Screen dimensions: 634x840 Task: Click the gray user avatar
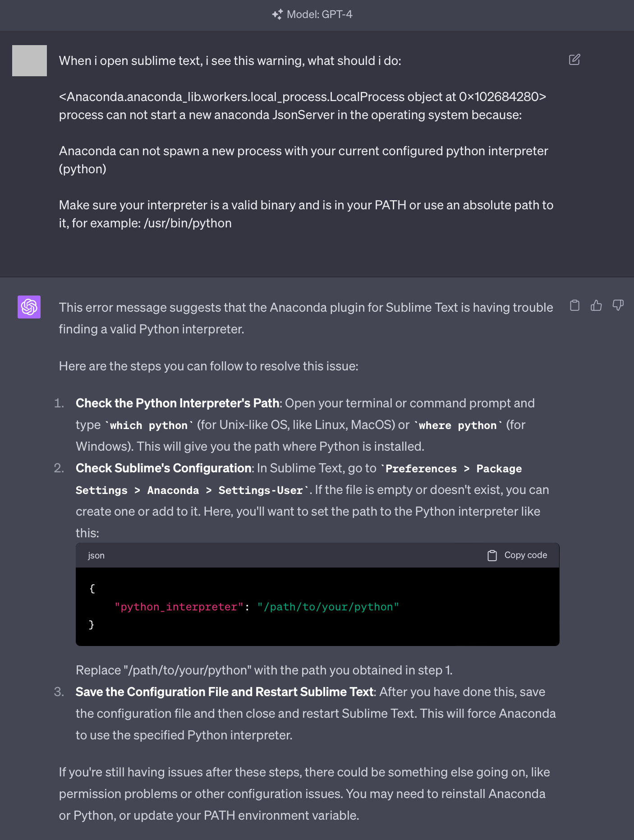pos(29,60)
